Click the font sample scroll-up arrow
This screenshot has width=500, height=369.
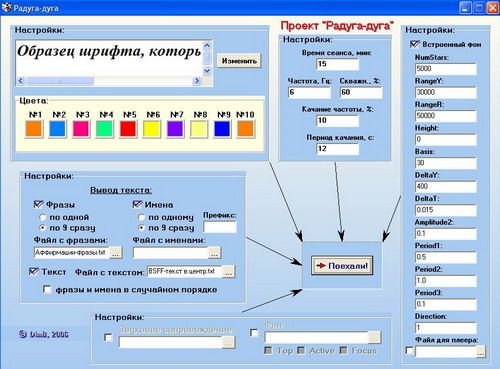207,45
